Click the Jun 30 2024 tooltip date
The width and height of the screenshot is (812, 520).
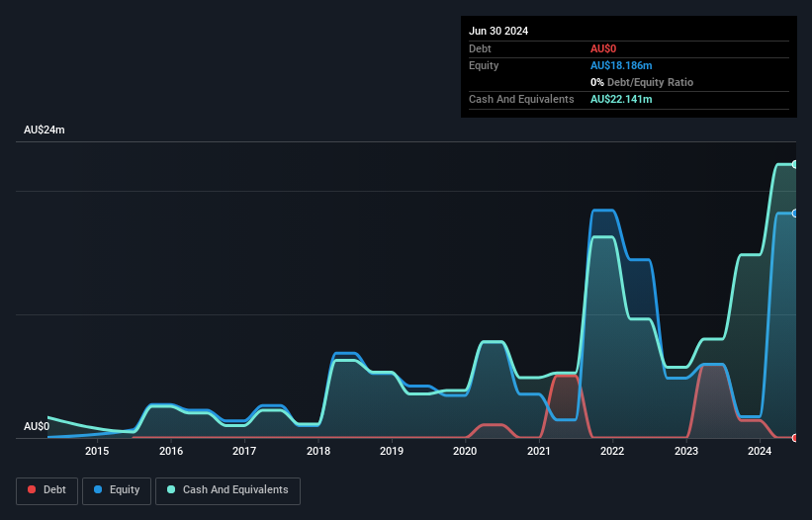[498, 31]
